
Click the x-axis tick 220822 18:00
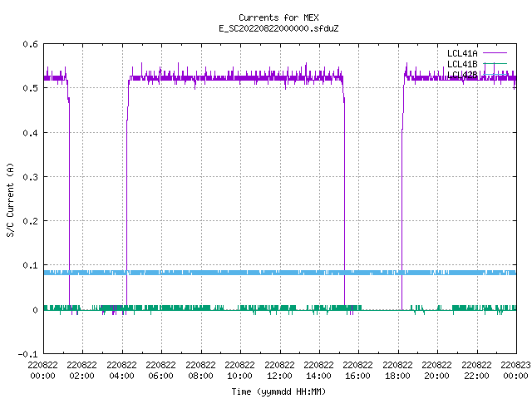tap(397, 371)
